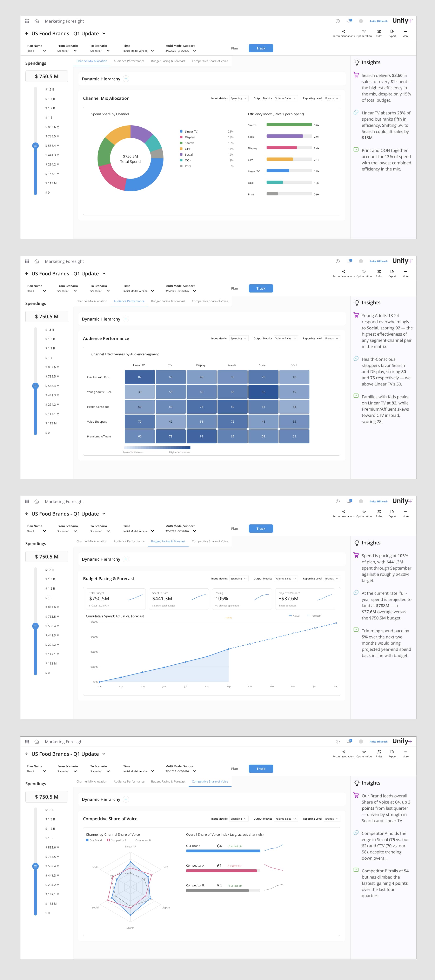This screenshot has width=435, height=980.
Task: Open Competitive Share of Voice tab in Audience Performance screen
Action: tap(210, 301)
